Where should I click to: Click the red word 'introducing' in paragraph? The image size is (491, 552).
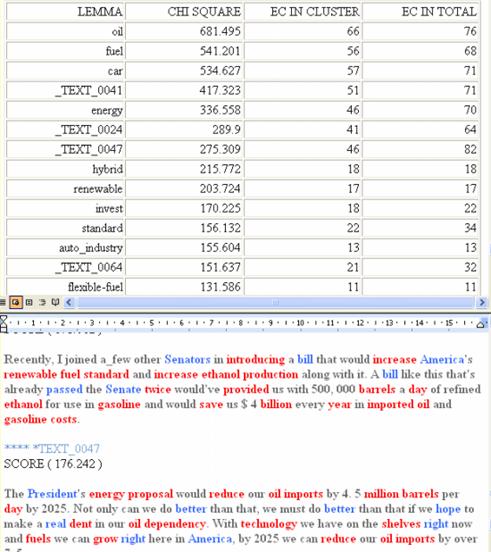coord(256,360)
